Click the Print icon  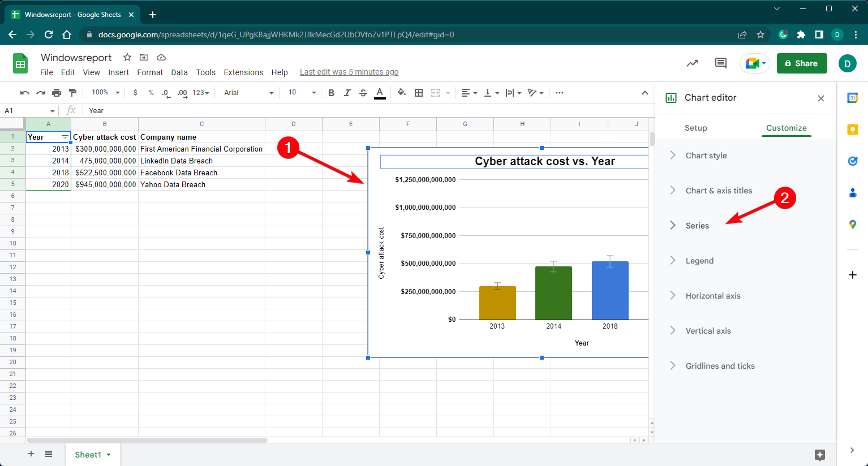click(57, 93)
